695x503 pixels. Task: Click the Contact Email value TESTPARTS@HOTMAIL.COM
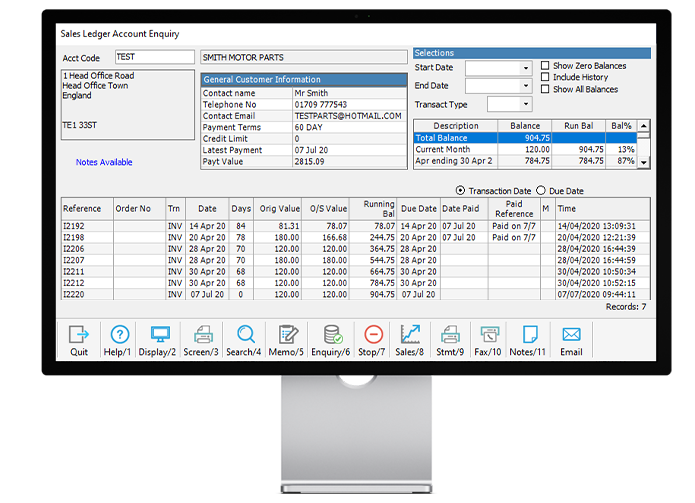[x=350, y=116]
